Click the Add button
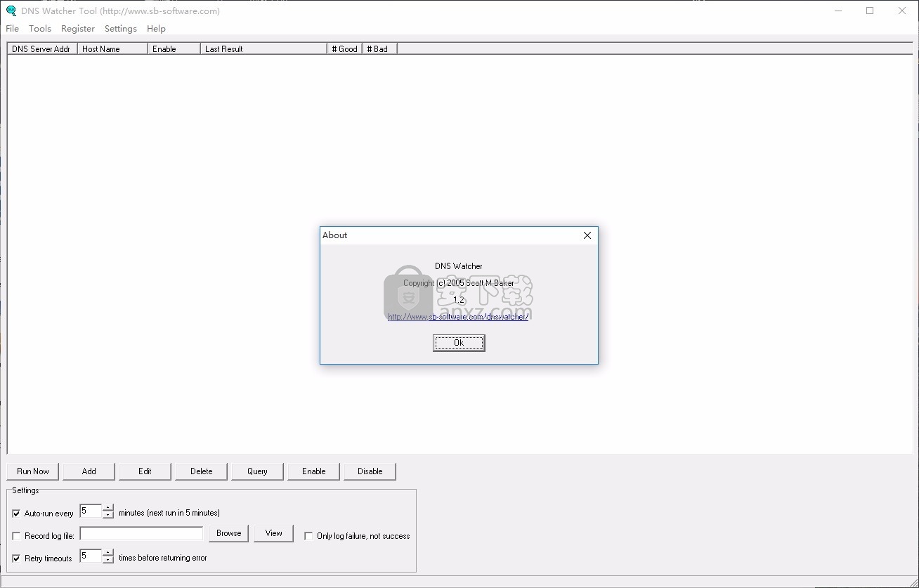The height and width of the screenshot is (588, 919). (x=89, y=471)
